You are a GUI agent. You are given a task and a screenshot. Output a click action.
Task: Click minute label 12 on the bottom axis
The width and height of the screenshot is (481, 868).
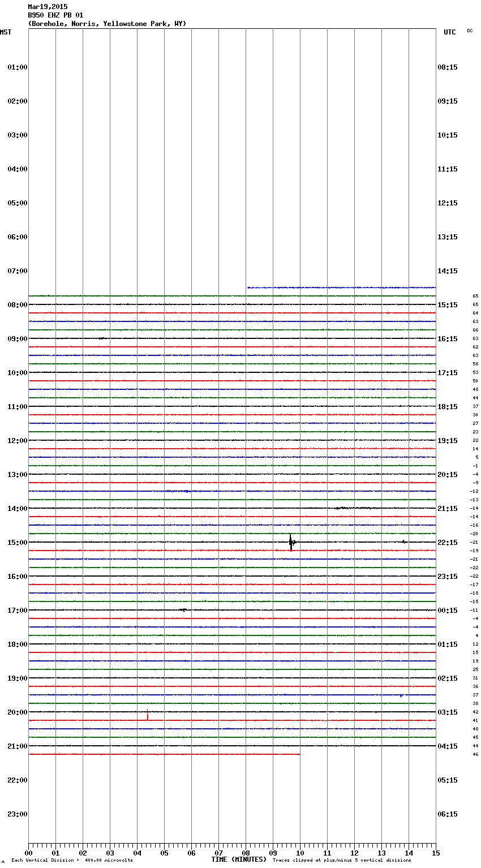(x=354, y=853)
